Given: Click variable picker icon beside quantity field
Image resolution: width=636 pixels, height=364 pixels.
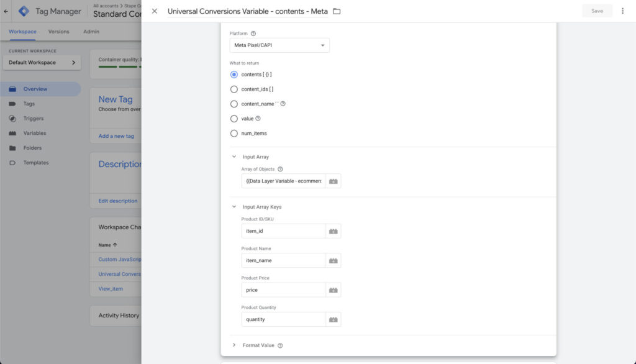Looking at the screenshot, I should [x=334, y=319].
